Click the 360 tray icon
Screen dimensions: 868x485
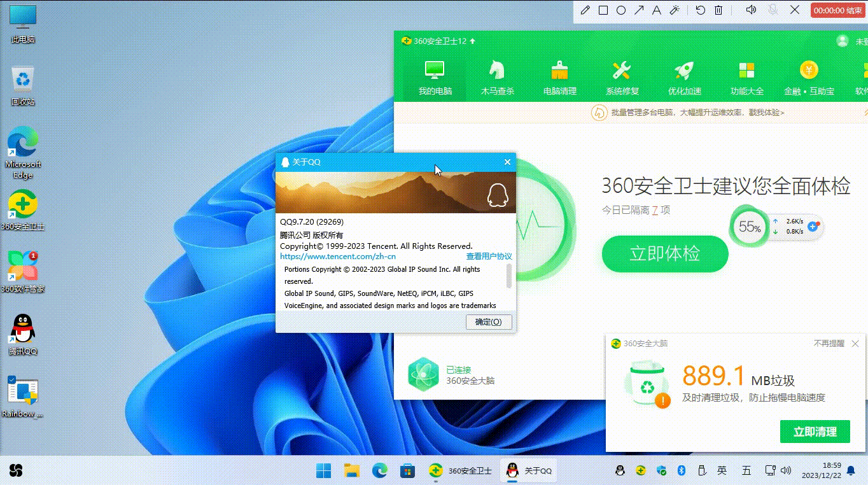641,471
